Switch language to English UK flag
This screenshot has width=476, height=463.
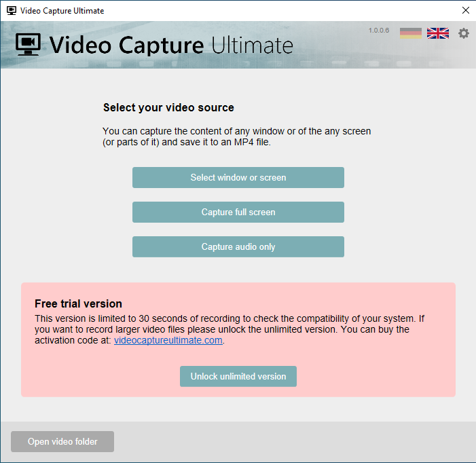click(x=438, y=33)
